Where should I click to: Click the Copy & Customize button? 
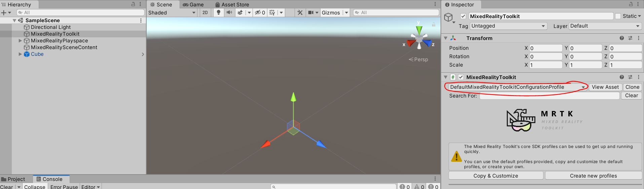click(496, 176)
